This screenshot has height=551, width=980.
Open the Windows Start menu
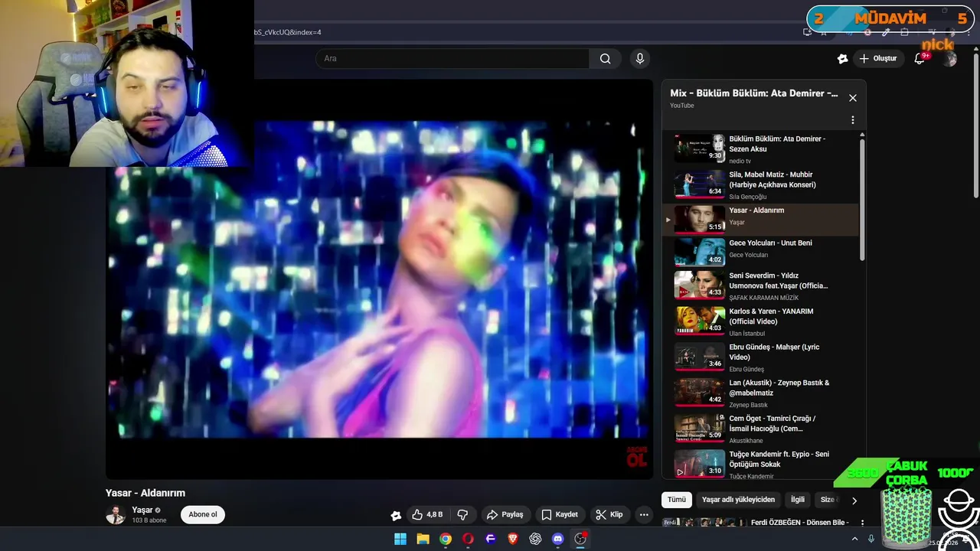[x=400, y=539]
